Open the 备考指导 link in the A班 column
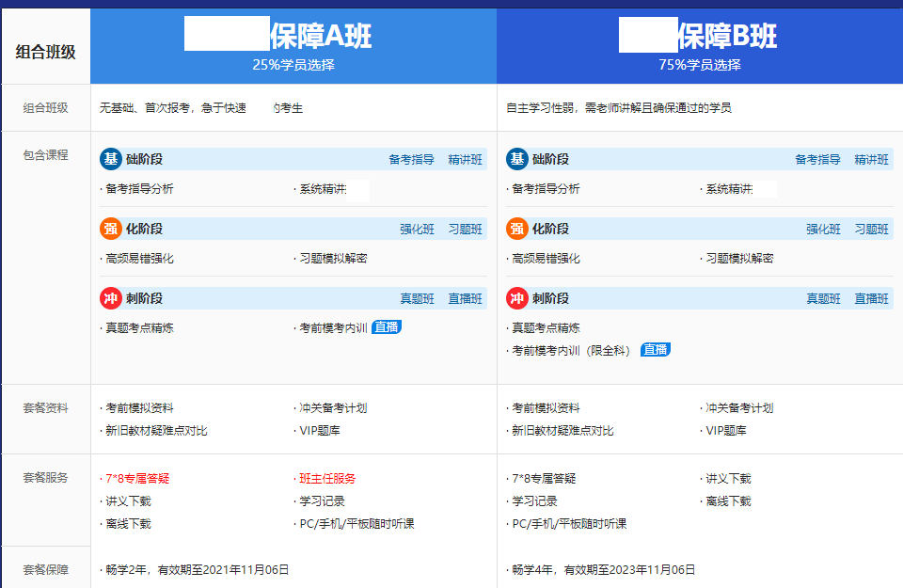This screenshot has height=588, width=903. pos(411,160)
